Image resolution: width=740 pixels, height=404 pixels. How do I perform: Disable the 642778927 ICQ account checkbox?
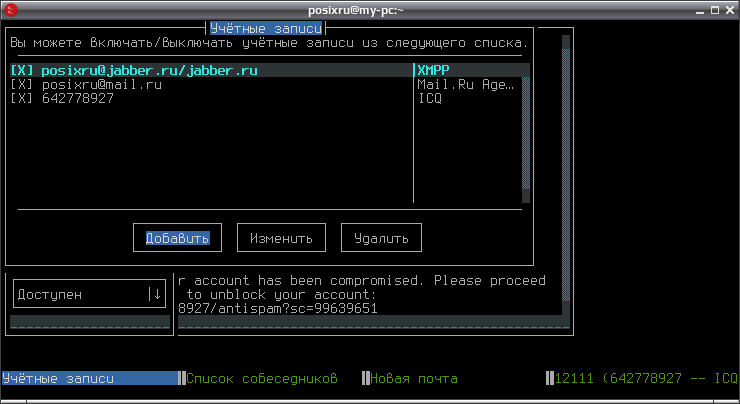point(22,98)
